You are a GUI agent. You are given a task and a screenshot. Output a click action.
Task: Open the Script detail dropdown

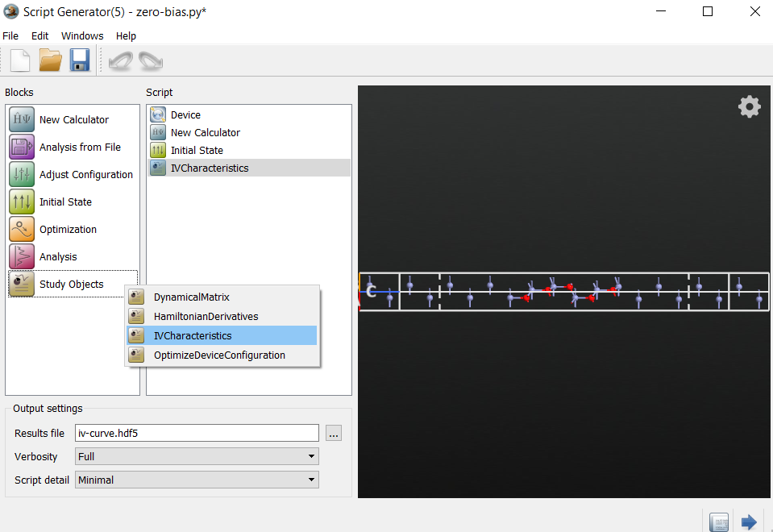point(197,480)
